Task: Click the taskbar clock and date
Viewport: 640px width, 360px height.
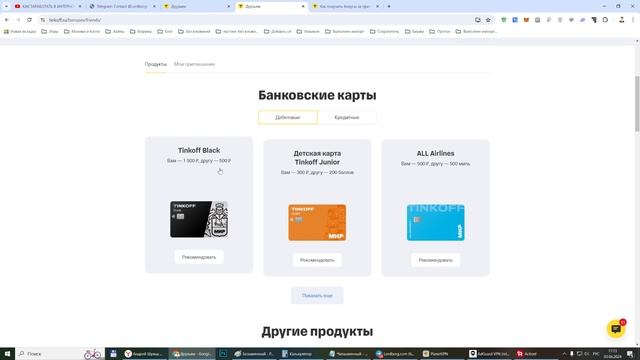Action: [x=613, y=353]
